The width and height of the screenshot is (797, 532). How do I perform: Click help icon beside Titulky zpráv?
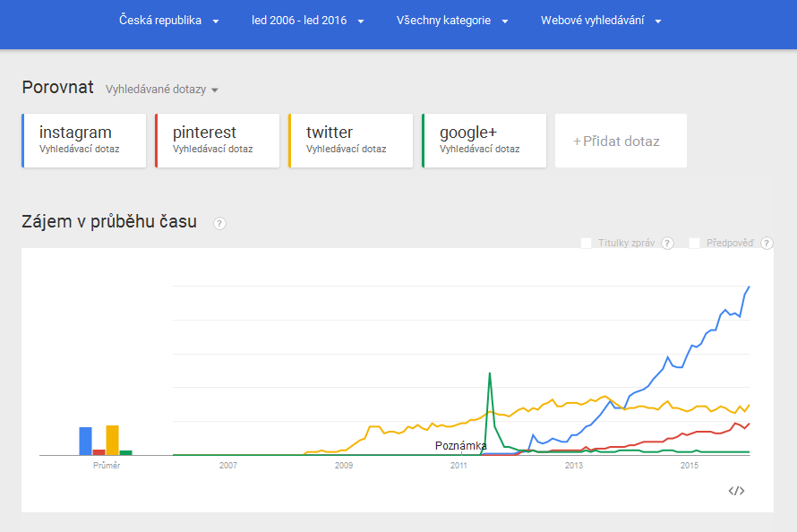point(667,243)
